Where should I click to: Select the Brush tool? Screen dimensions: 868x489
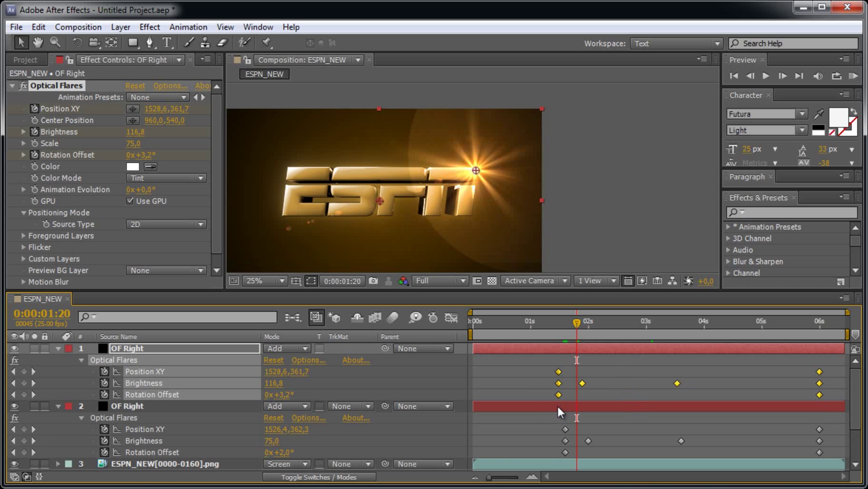188,42
